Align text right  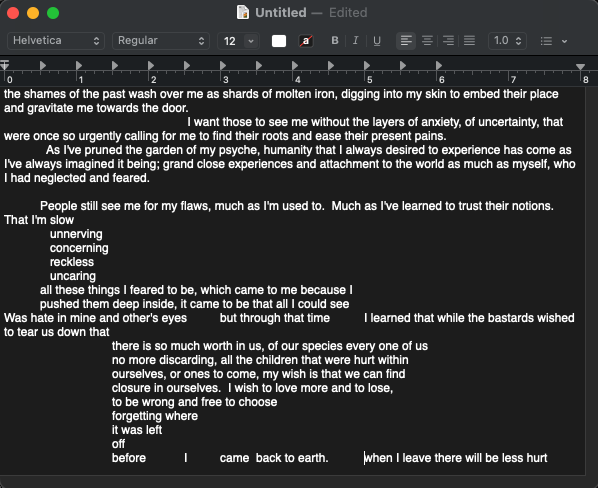point(448,40)
